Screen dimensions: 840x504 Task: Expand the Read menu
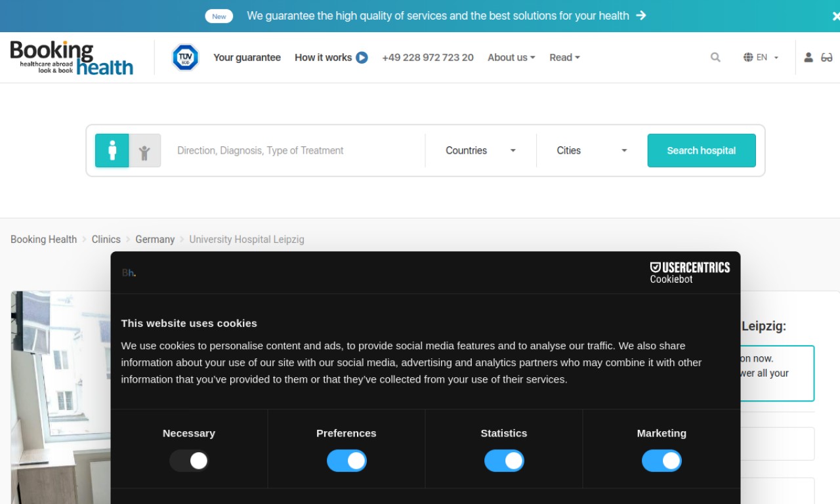coord(564,58)
